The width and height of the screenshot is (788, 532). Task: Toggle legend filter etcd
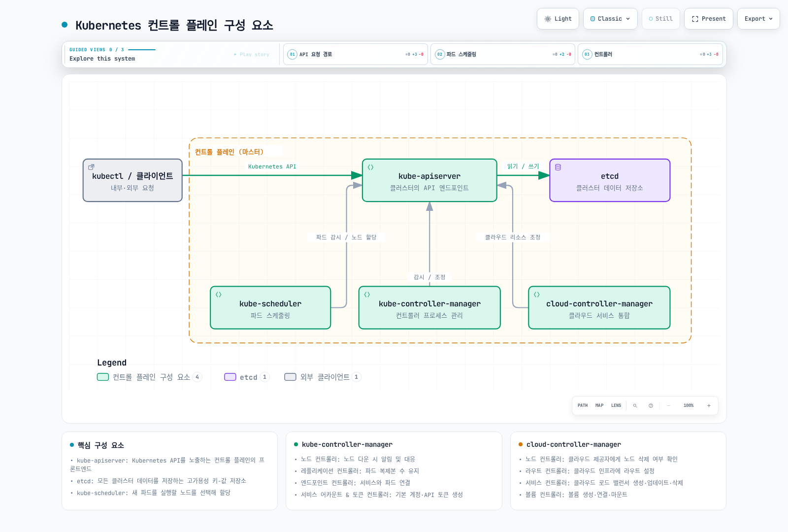[x=247, y=377]
